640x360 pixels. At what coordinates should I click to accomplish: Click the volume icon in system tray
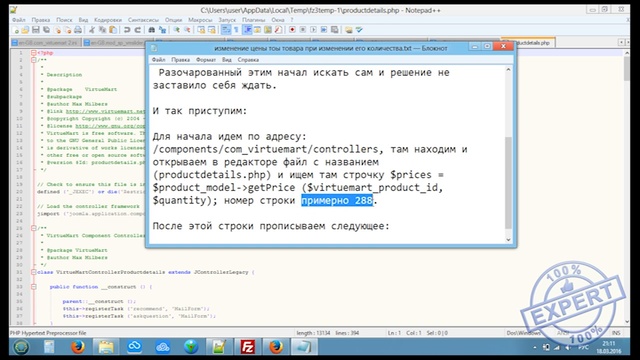click(568, 347)
